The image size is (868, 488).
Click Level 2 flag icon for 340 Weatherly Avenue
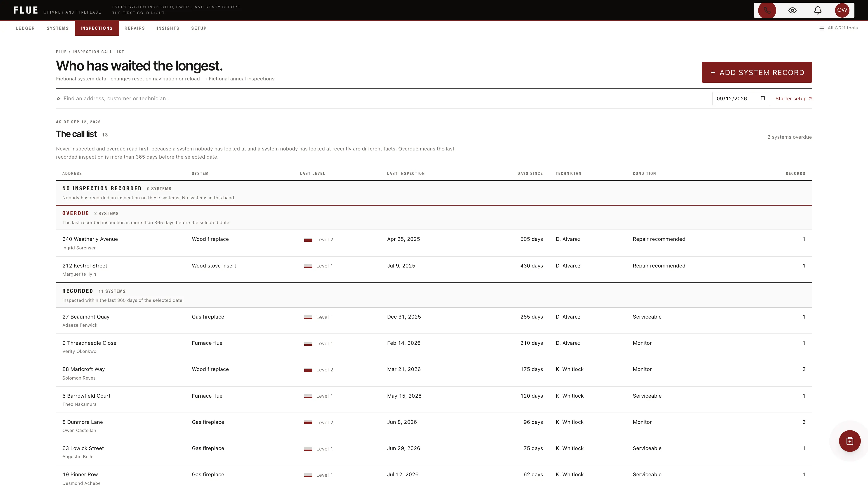tap(308, 239)
